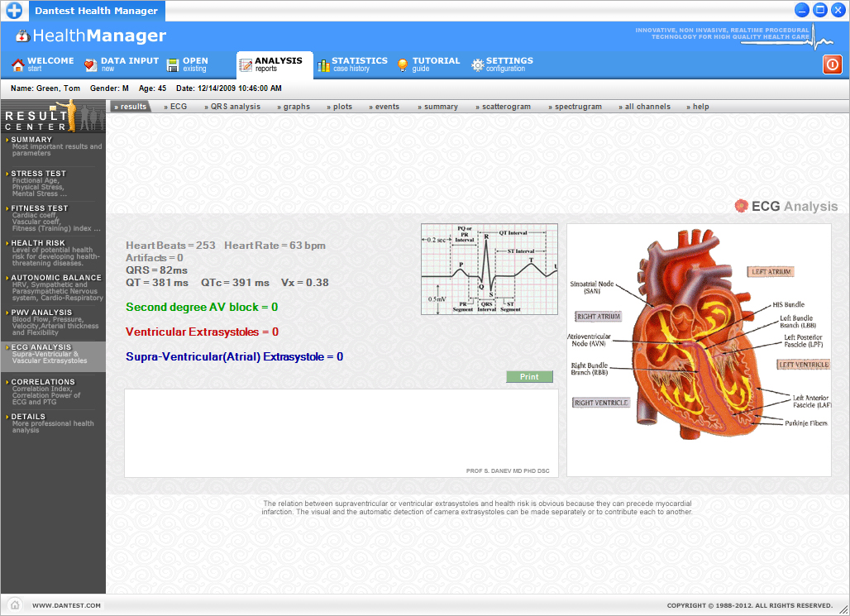
Task: Click the HealthManager first-aid kit logo
Action: (x=23, y=36)
